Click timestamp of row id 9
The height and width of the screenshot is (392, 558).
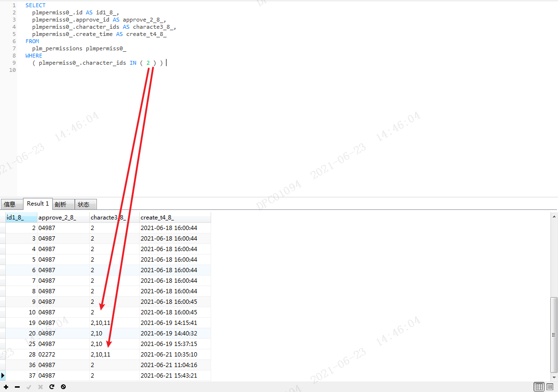coord(169,302)
